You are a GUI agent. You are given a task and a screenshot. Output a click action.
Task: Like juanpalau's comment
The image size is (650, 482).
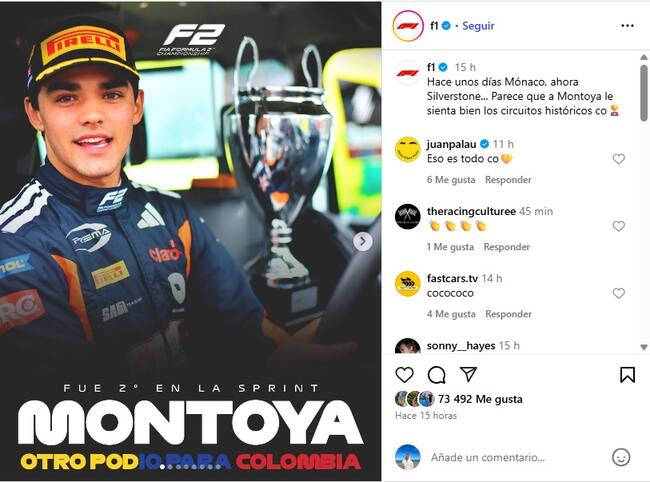[618, 159]
